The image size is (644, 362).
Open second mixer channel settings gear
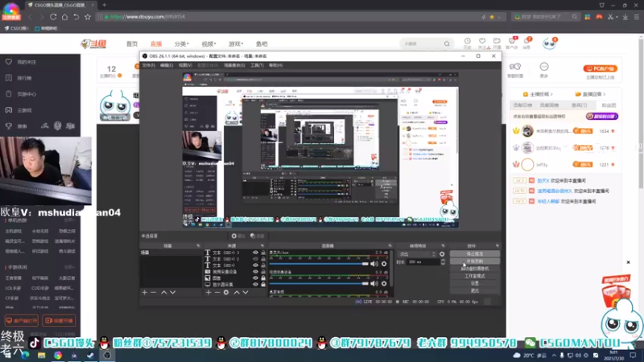384,284
